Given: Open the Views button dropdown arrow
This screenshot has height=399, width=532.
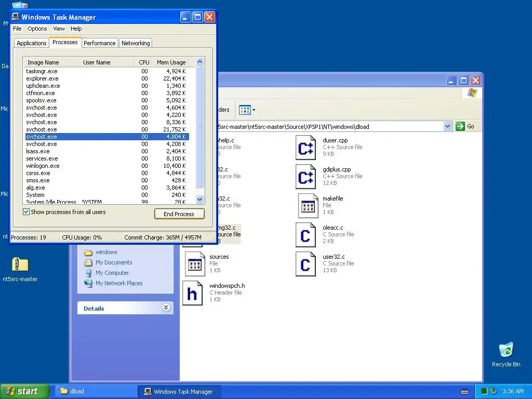Looking at the screenshot, I should [x=254, y=110].
